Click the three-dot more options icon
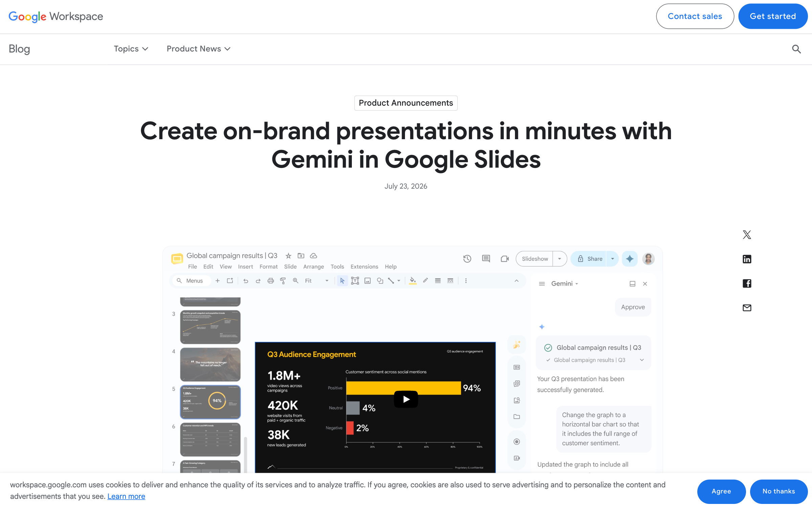This screenshot has height=508, width=812. click(x=466, y=281)
